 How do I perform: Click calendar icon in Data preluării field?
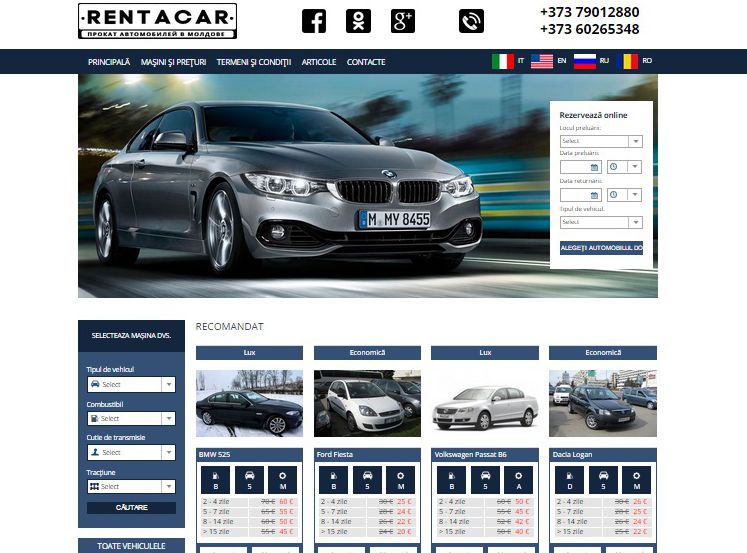(x=594, y=167)
